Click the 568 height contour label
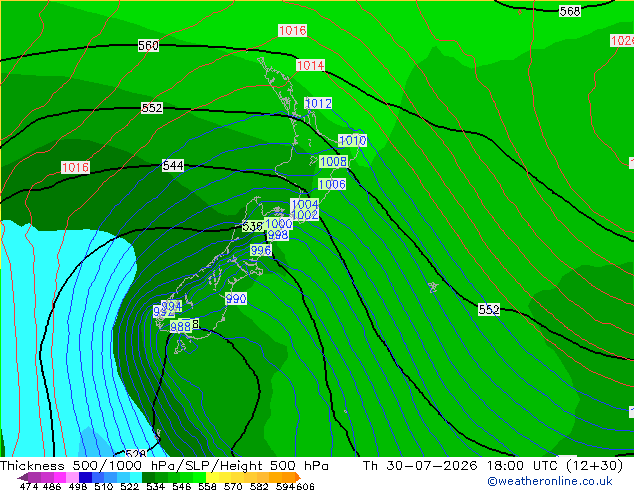This screenshot has height=490, width=634. [x=570, y=11]
